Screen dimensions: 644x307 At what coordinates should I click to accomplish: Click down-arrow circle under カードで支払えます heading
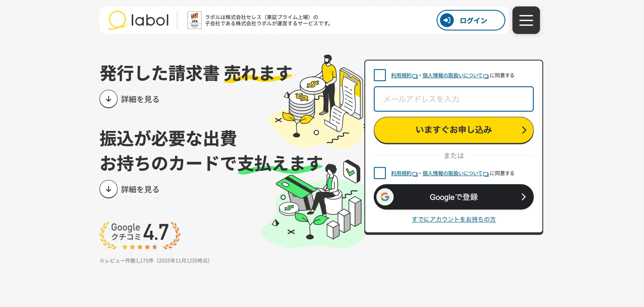coord(108,189)
